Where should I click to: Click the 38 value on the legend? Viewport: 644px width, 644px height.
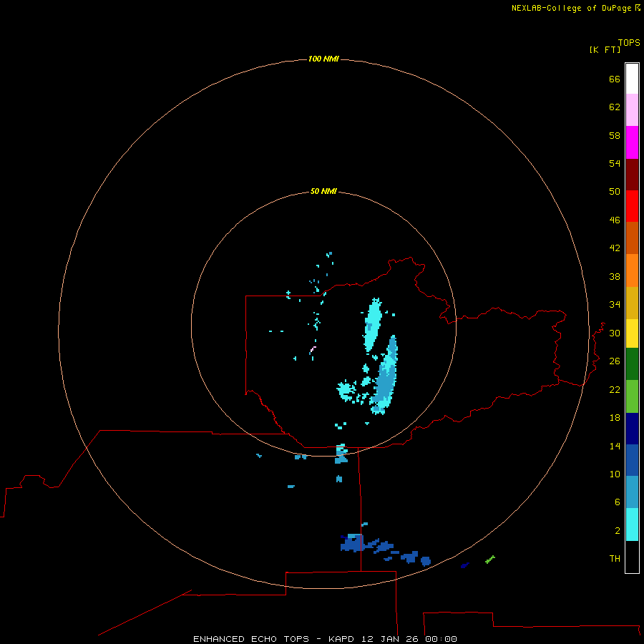(x=615, y=277)
